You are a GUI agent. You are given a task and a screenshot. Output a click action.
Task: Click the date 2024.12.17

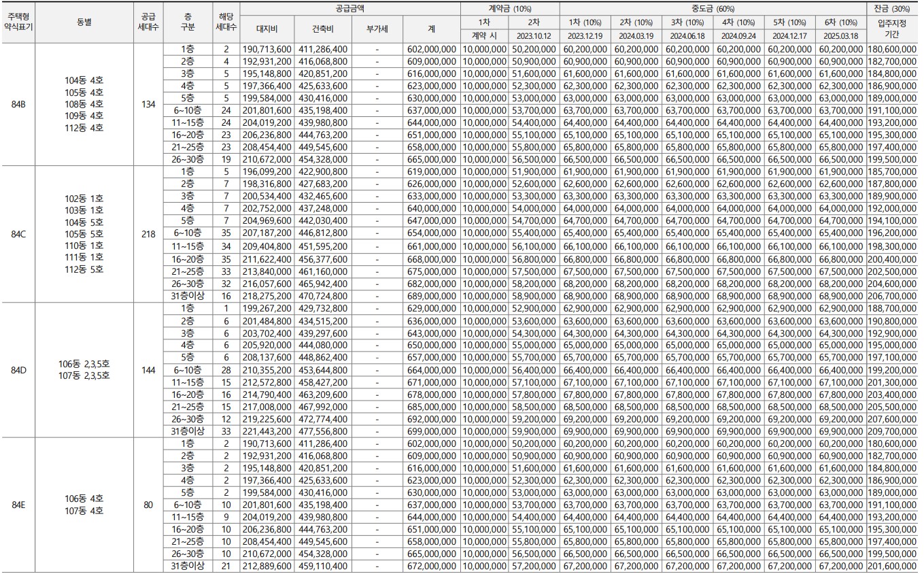tap(789, 37)
